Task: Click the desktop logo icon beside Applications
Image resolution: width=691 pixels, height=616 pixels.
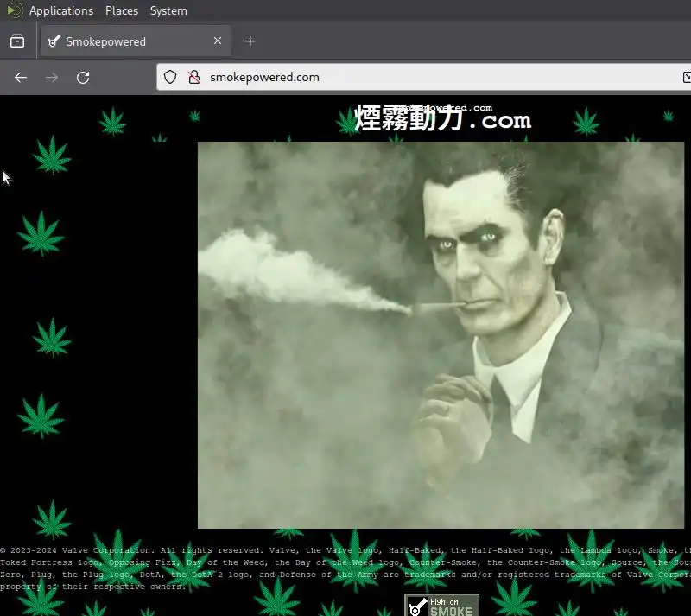Action: pyautogui.click(x=15, y=10)
